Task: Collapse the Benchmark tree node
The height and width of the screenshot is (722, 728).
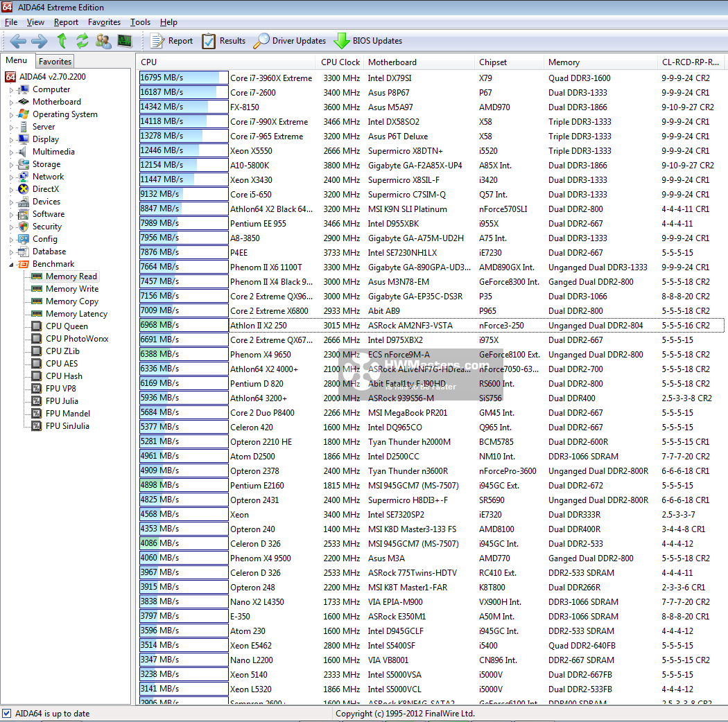Action: [12, 265]
